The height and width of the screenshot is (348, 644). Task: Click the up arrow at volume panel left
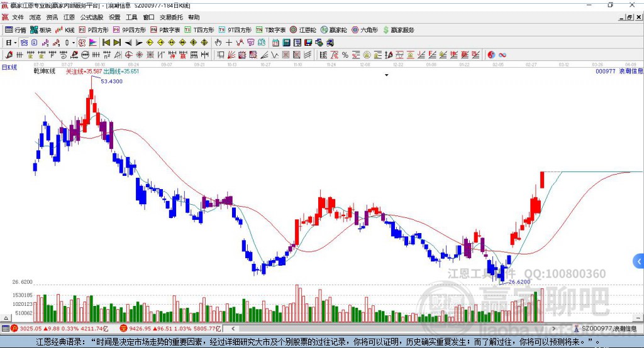6,318
